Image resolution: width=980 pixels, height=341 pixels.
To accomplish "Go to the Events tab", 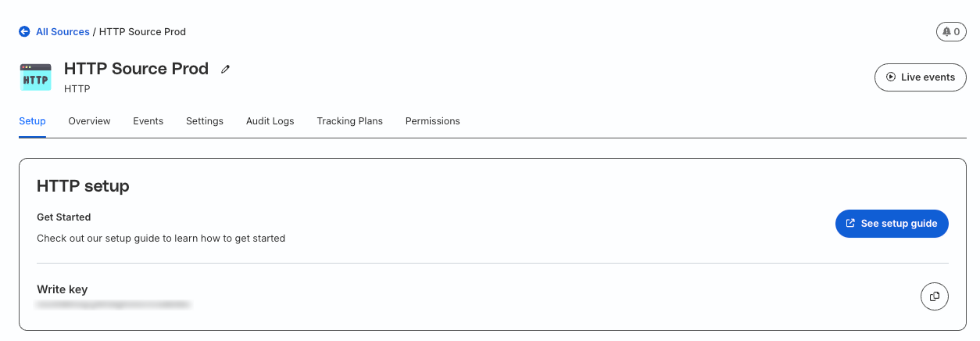I will click(x=148, y=121).
